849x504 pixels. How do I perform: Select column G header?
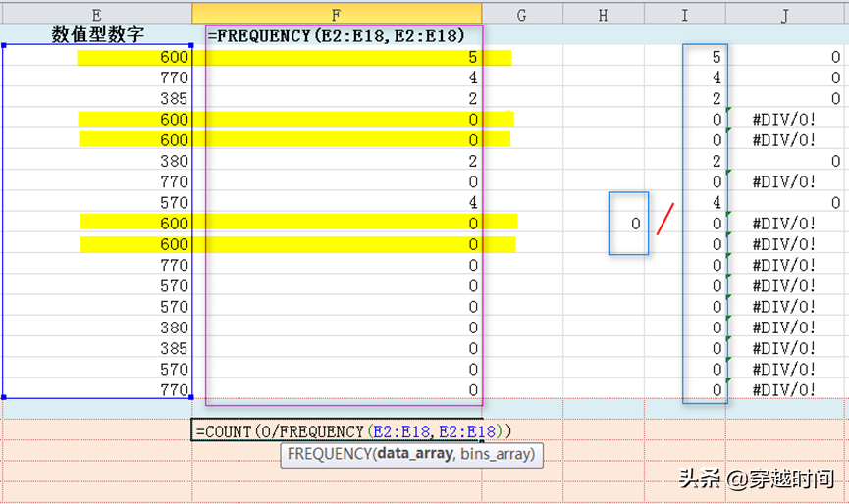coord(522,15)
